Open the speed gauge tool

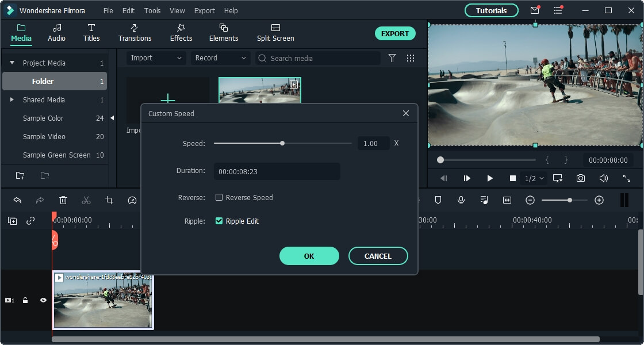pos(132,200)
